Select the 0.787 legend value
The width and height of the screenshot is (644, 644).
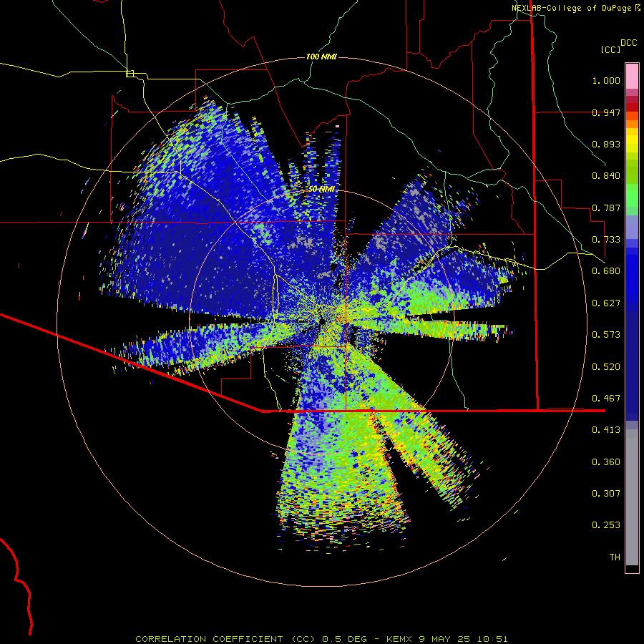click(x=606, y=208)
